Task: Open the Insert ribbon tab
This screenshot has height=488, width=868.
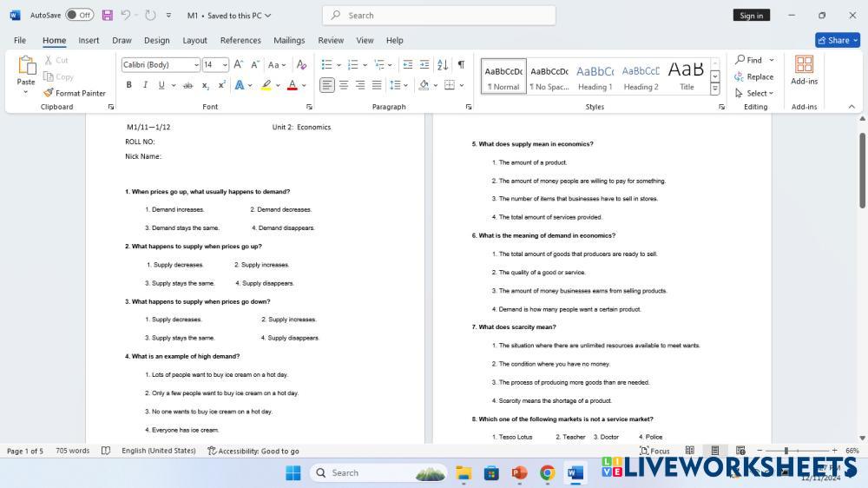Action: (x=89, y=40)
